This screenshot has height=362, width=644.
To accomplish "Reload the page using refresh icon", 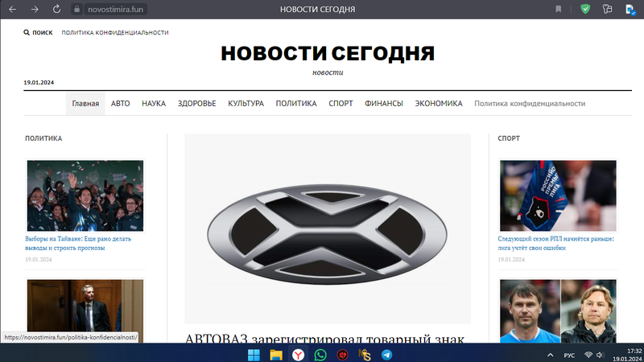I will click(56, 9).
